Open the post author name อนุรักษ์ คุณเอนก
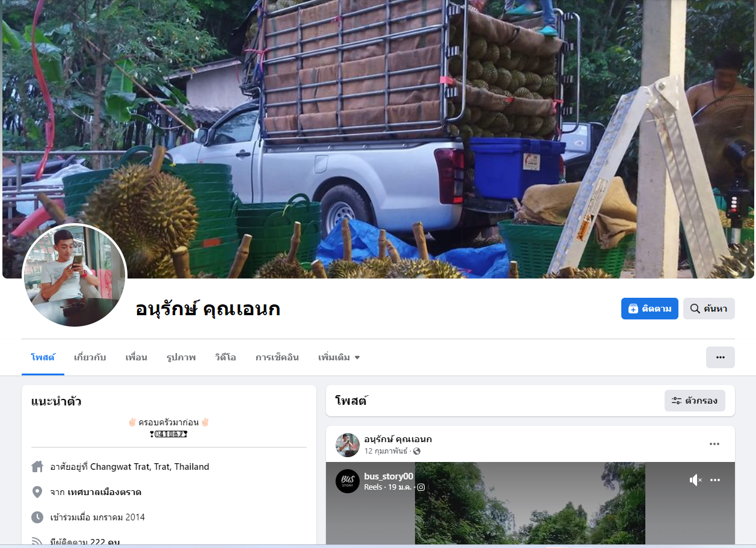 [x=398, y=439]
